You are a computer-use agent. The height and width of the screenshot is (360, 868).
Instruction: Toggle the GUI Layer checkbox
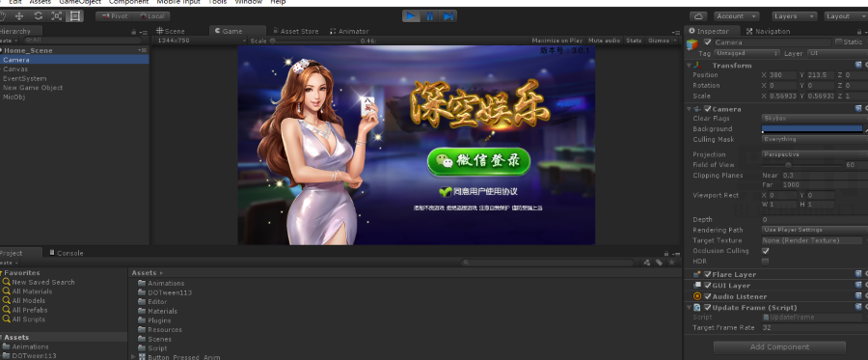pyautogui.click(x=708, y=286)
